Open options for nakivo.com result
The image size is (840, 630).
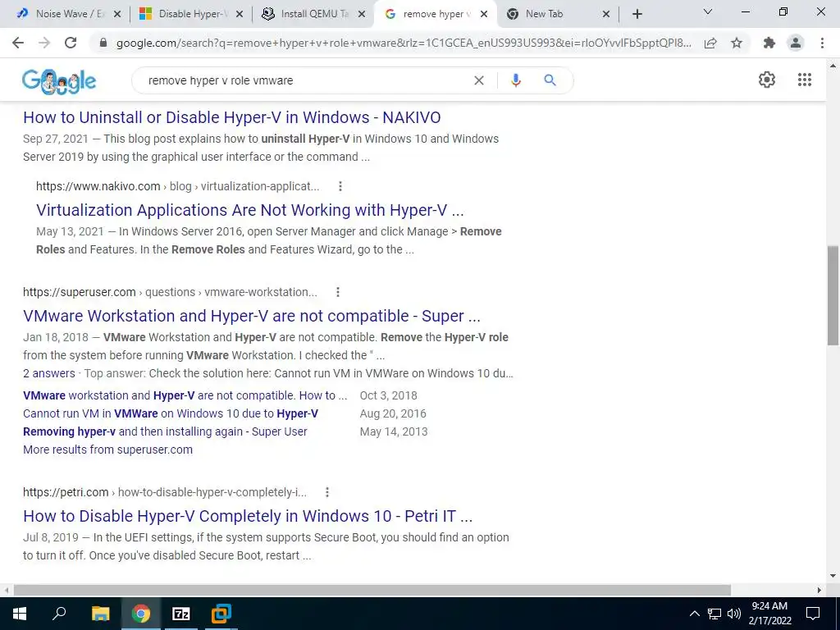[x=340, y=186]
